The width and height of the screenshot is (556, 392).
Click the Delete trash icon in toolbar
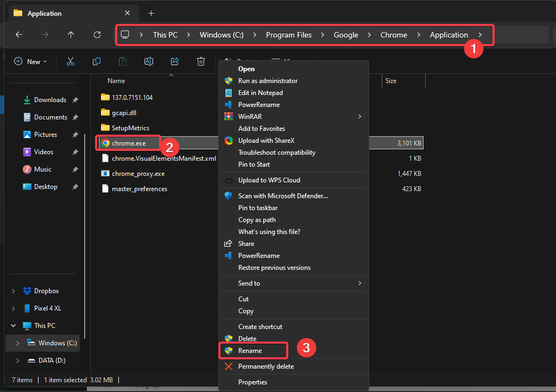(x=201, y=61)
